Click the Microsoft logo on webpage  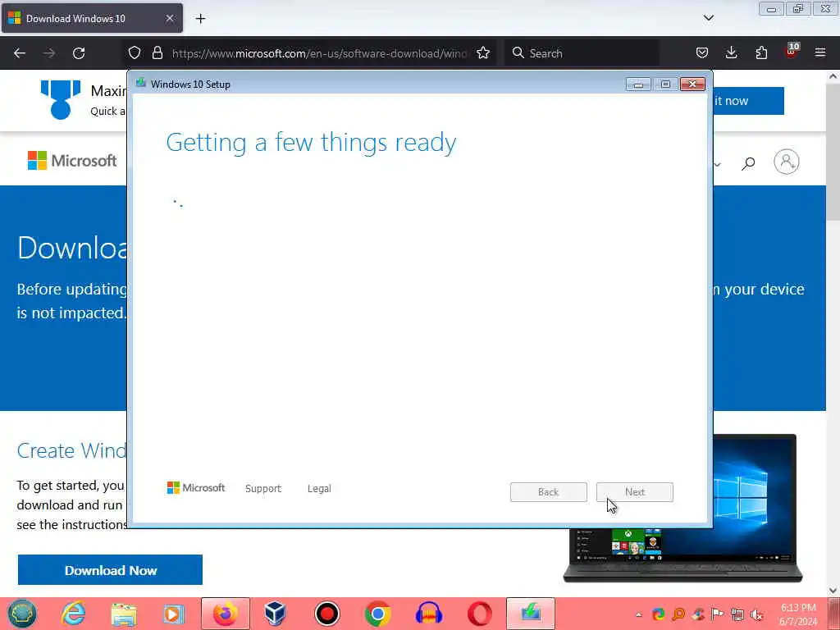pyautogui.click(x=72, y=160)
